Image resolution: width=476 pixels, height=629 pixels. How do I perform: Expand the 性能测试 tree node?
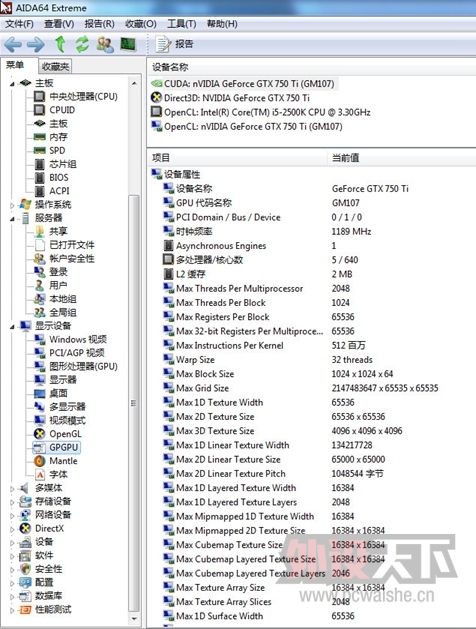click(12, 610)
